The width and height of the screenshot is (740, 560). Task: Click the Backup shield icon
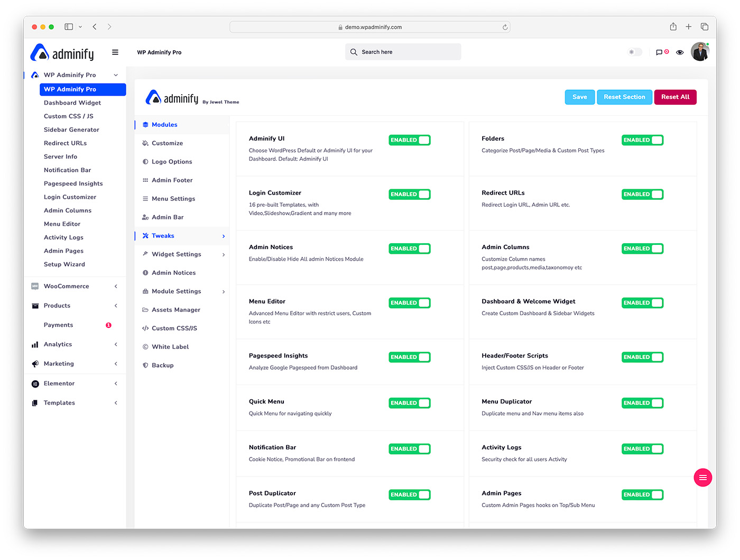(145, 365)
